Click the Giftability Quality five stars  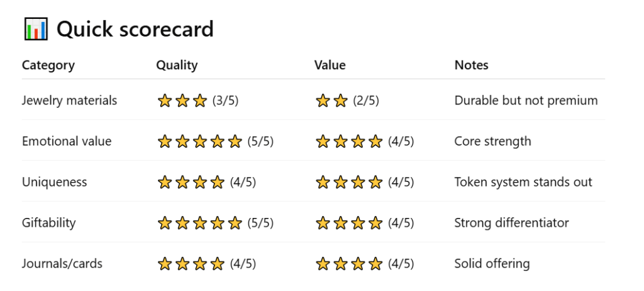pos(199,223)
